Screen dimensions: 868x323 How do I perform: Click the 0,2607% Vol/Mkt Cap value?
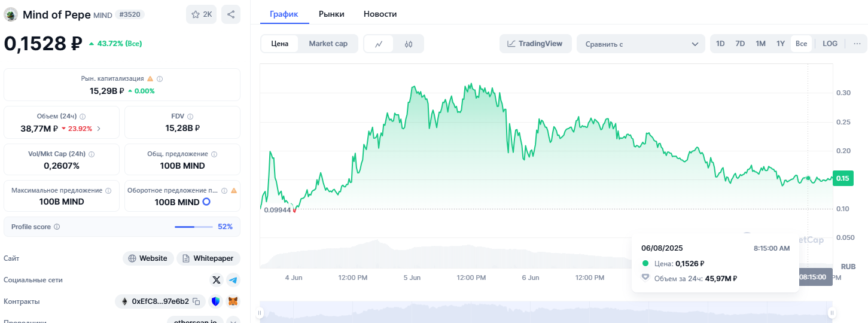(62, 166)
